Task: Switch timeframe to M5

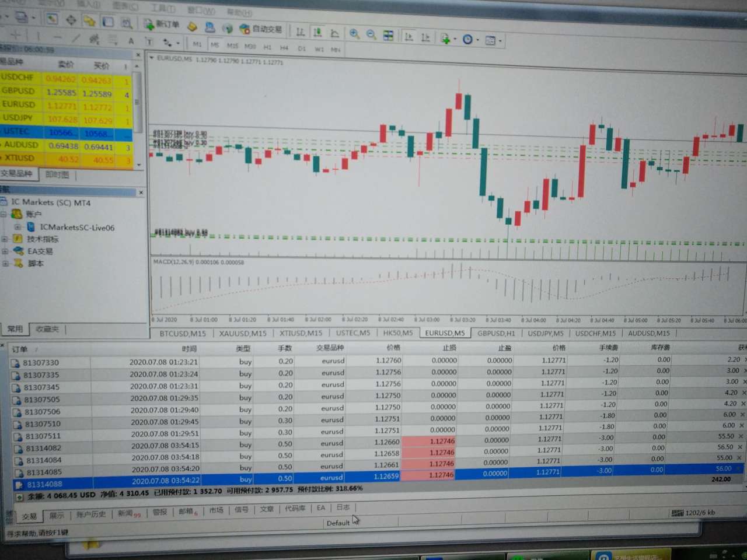Action: (214, 44)
